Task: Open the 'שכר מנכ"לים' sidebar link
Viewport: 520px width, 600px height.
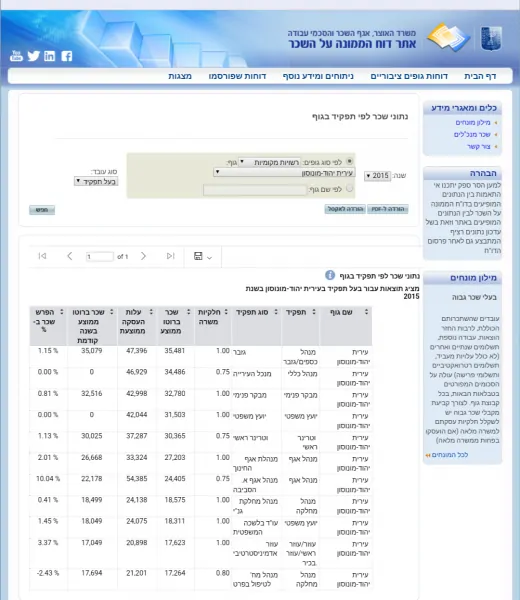Action: (472, 134)
